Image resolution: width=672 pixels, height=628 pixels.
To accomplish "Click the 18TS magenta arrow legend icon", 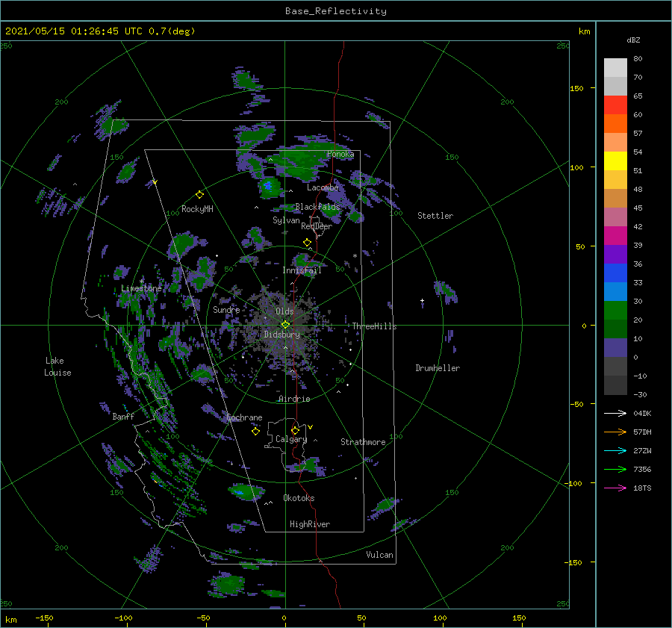I will (615, 488).
